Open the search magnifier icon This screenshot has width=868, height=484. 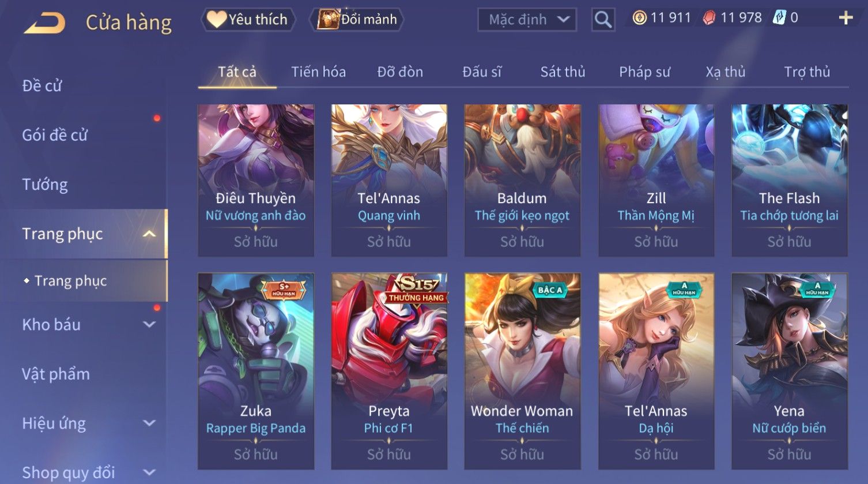[x=603, y=20]
